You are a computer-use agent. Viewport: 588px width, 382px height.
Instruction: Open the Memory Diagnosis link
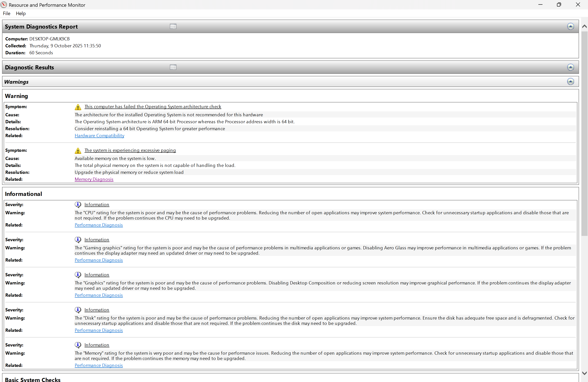94,179
